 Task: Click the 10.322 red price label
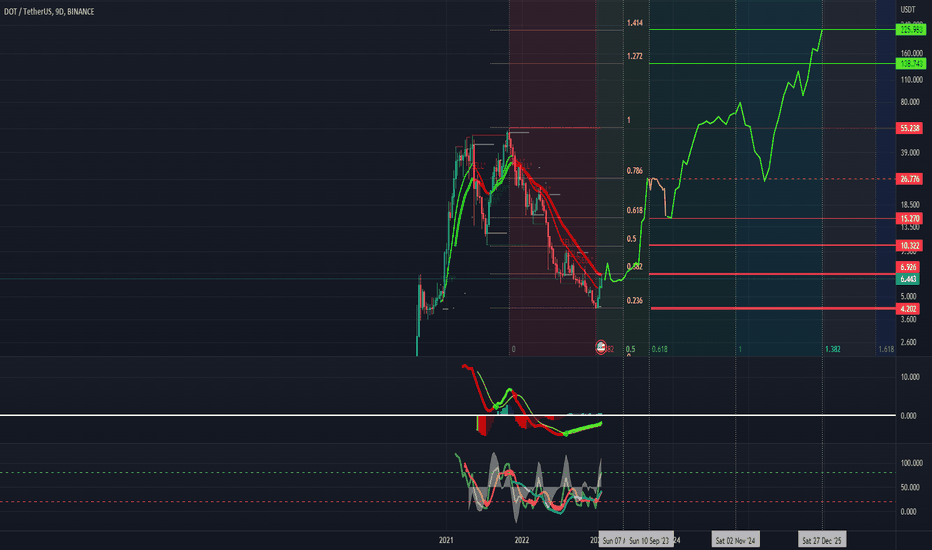point(909,246)
